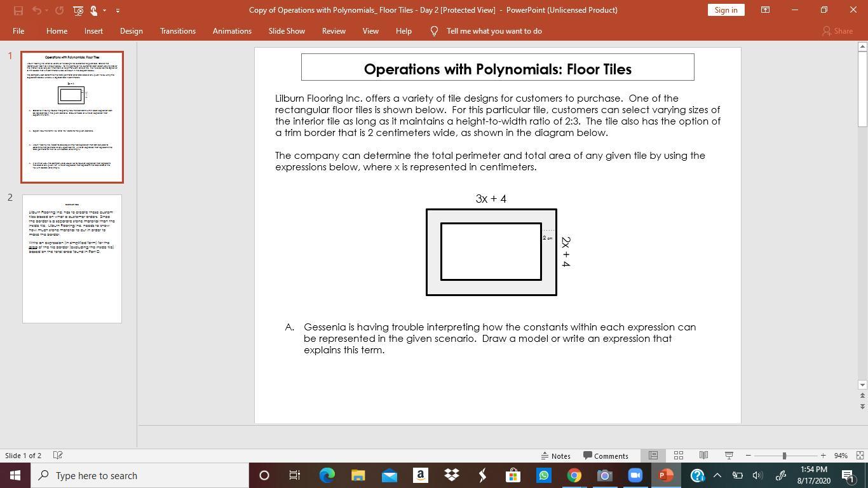868x488 pixels.
Task: Click the taskbar search box
Action: 139,475
